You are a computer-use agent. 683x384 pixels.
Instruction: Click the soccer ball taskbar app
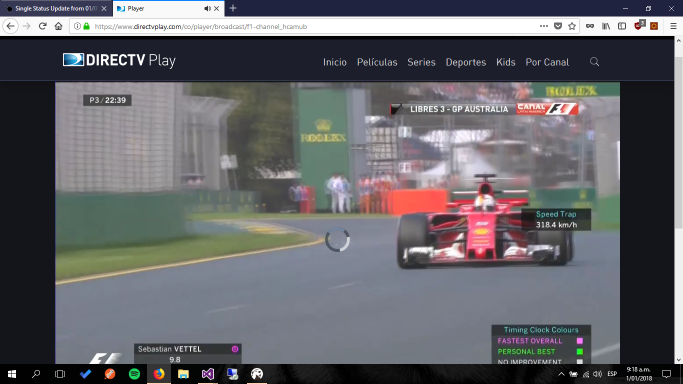tap(257, 374)
